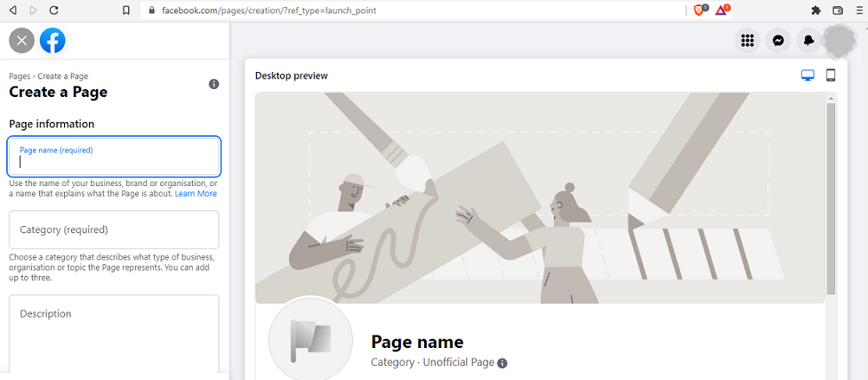Screen dimensions: 868x380
Task: Open the browser hamburger menu
Action: pos(857,10)
